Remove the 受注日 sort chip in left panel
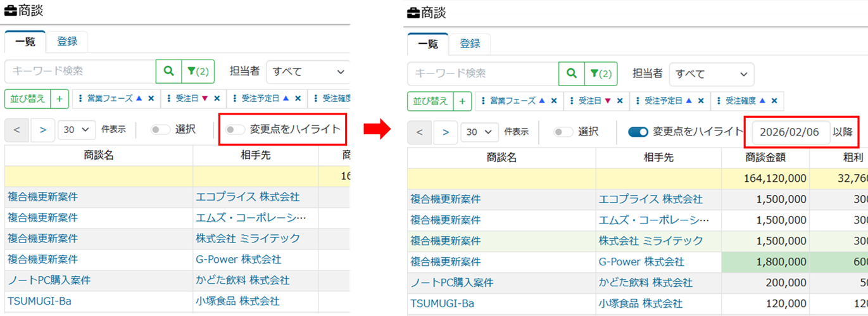Viewport: 868px width, 316px height. (x=217, y=98)
